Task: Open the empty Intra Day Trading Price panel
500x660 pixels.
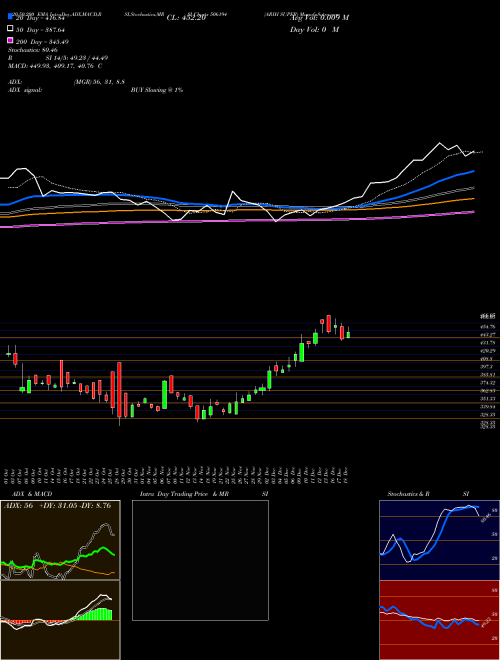Action: point(200,560)
